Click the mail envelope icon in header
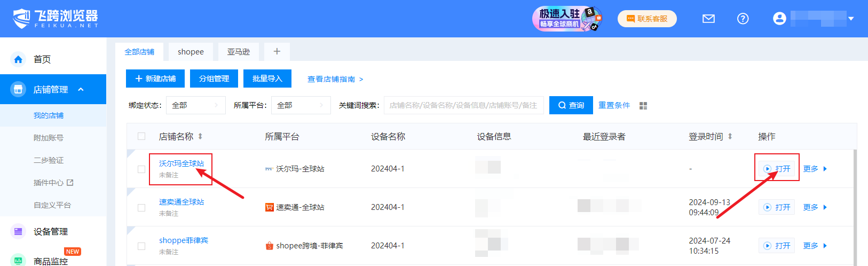This screenshot has width=868, height=266. pyautogui.click(x=708, y=19)
